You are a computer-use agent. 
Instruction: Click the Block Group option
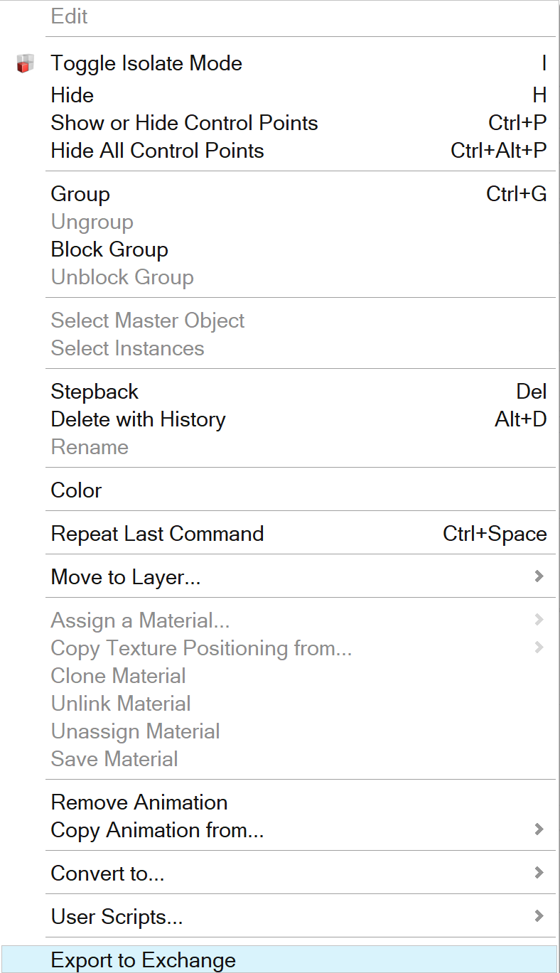tap(109, 250)
